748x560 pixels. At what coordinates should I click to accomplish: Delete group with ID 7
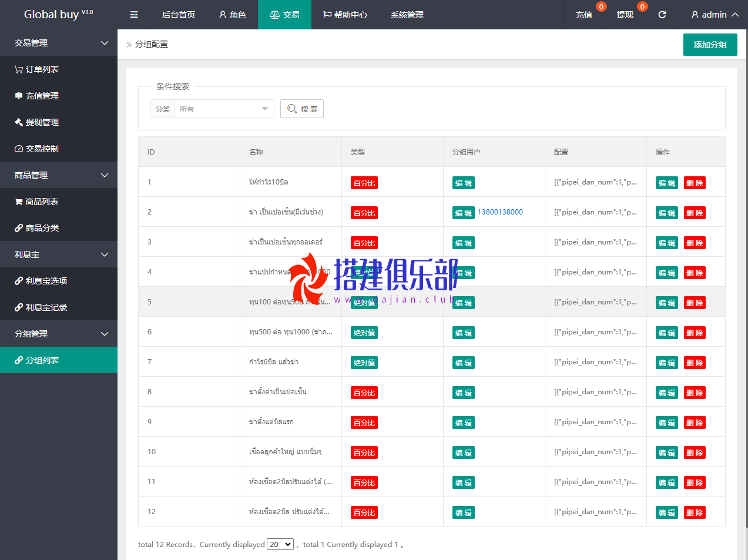[x=695, y=363]
